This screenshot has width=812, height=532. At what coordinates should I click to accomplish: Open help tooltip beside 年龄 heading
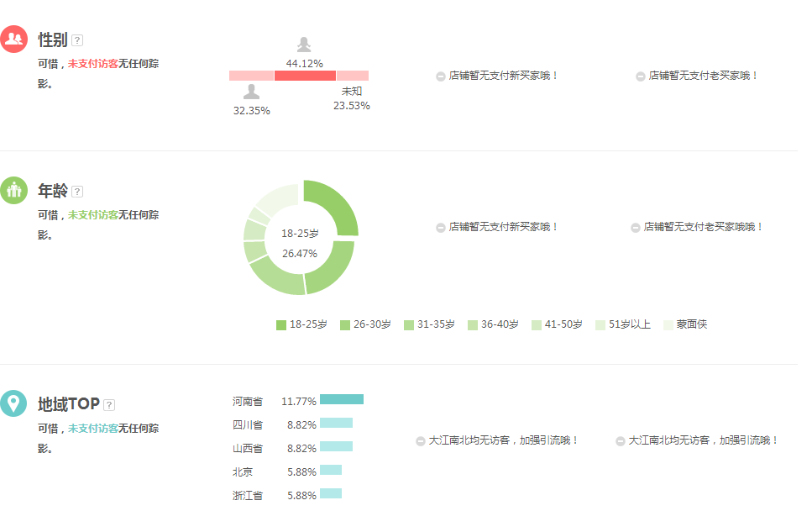77,192
